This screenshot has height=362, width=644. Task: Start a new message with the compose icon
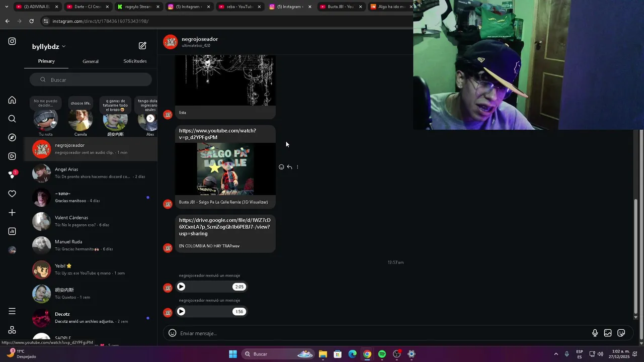tap(142, 46)
